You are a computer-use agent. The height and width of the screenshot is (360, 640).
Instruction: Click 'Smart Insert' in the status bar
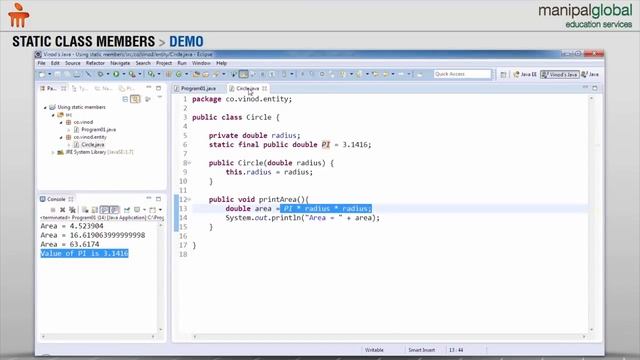(422, 350)
